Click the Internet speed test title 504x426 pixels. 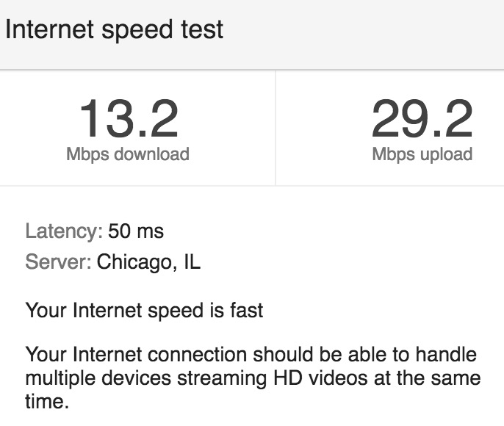click(x=114, y=30)
